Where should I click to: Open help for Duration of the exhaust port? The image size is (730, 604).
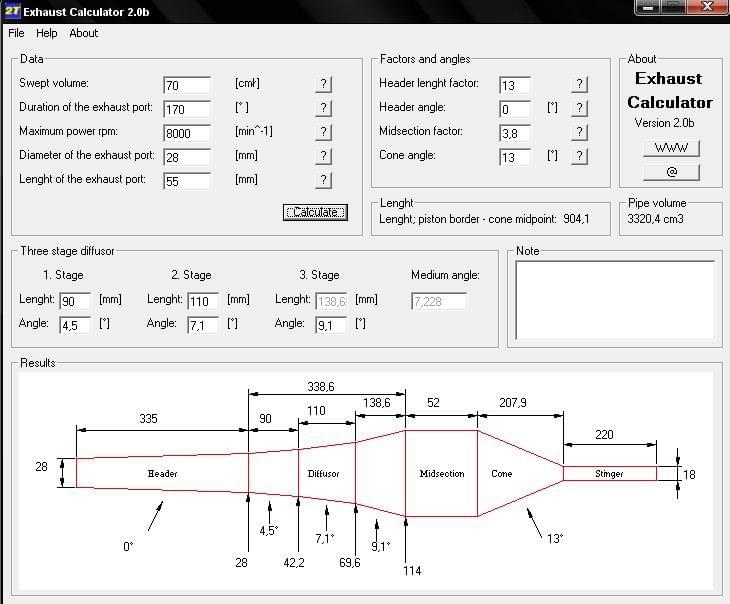point(322,109)
